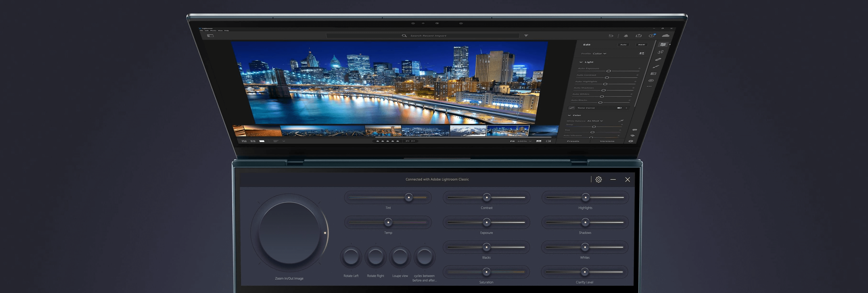Open the keywords tag icon

(633, 135)
